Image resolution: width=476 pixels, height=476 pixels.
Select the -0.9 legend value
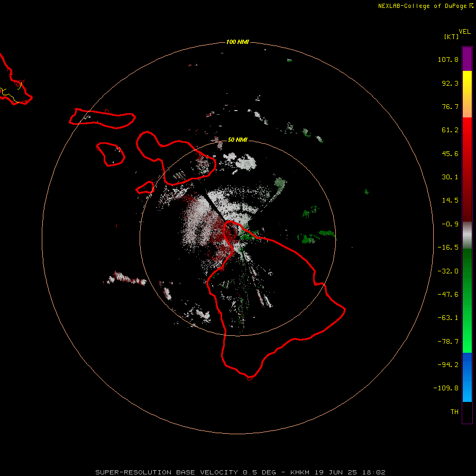point(450,224)
